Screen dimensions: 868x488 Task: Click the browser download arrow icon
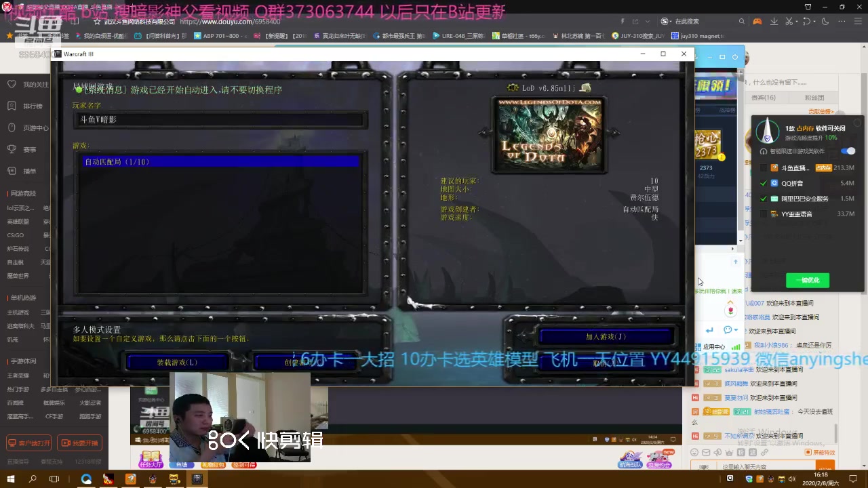pyautogui.click(x=775, y=22)
